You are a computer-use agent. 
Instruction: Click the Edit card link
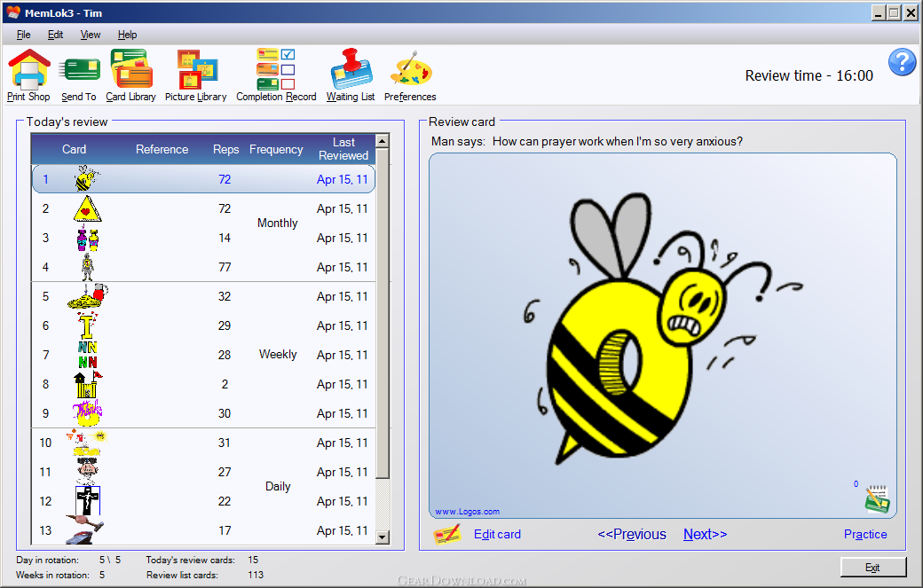coord(497,535)
